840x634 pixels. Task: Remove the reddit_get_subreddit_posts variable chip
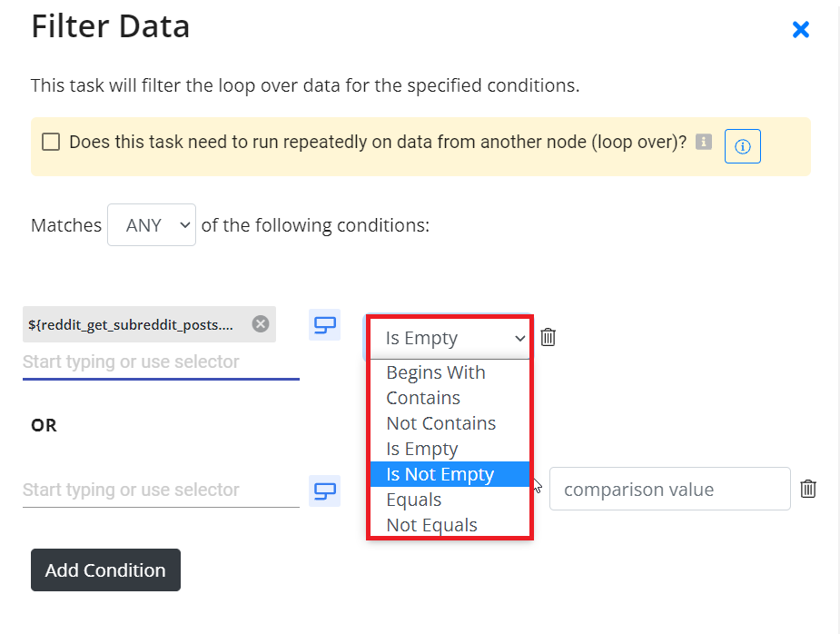261,323
